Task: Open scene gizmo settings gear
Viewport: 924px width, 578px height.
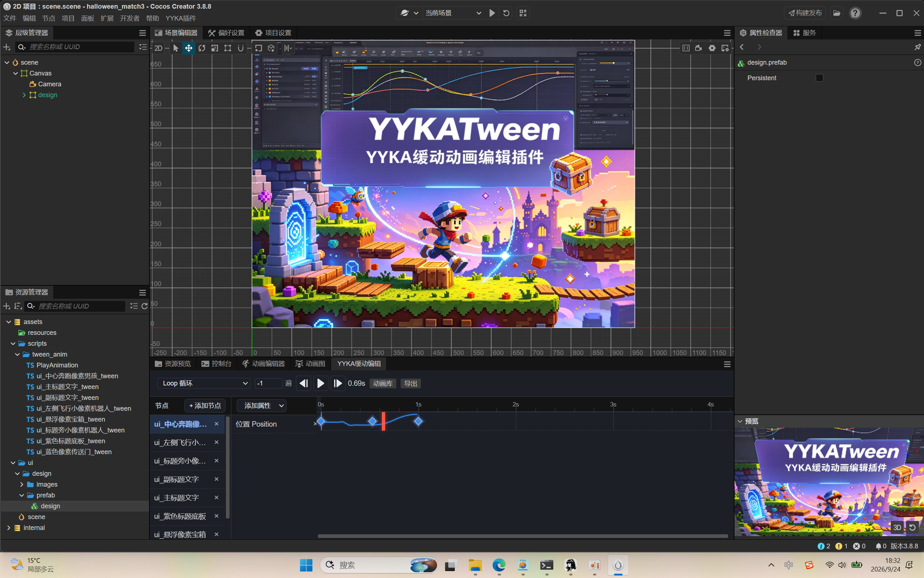Action: (712, 48)
